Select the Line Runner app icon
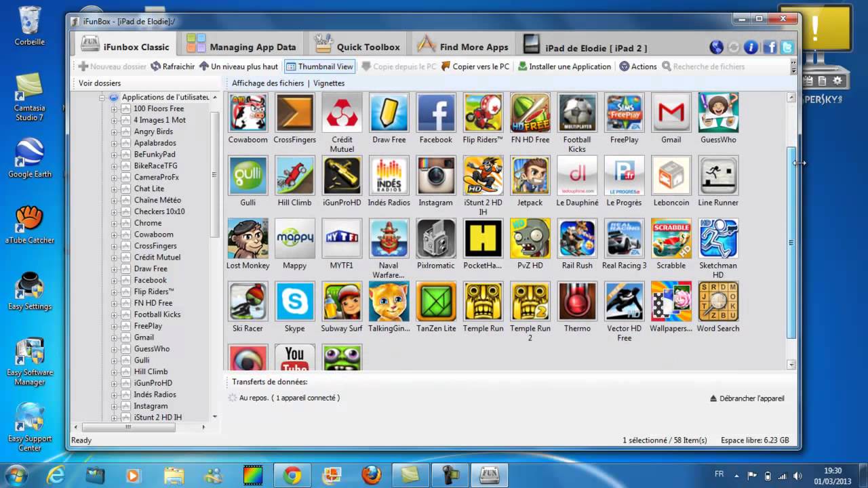This screenshot has width=868, height=488. (x=718, y=176)
